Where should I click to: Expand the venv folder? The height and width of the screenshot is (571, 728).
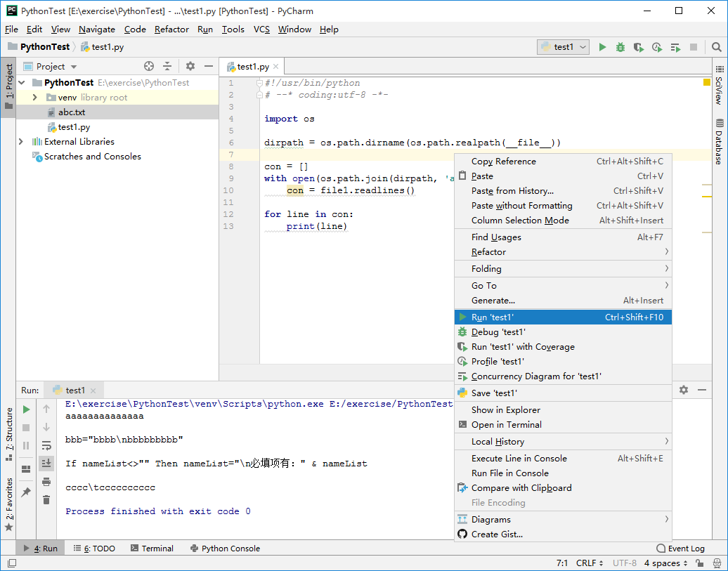click(x=35, y=98)
